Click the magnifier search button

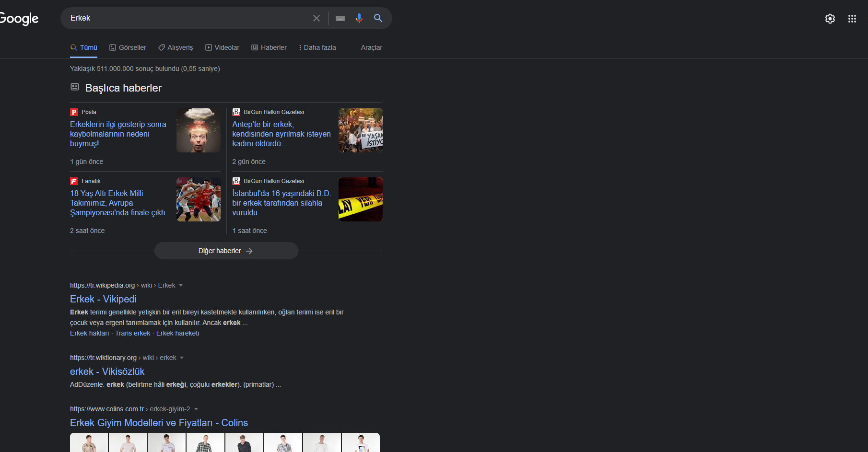(x=378, y=18)
